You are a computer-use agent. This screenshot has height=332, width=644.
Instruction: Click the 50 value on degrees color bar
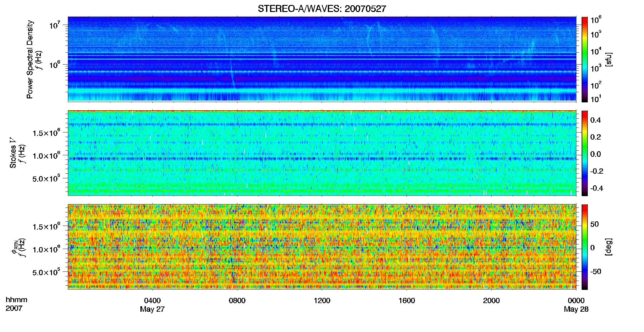point(595,224)
